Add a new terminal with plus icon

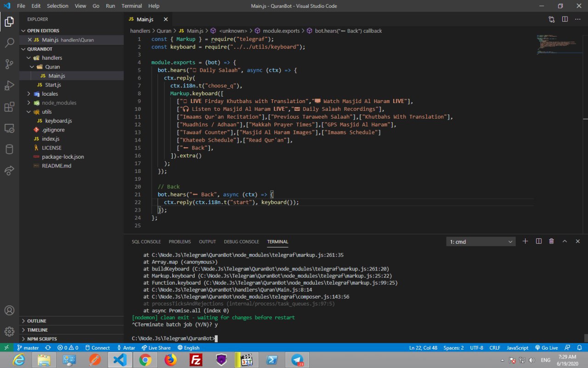(526, 241)
